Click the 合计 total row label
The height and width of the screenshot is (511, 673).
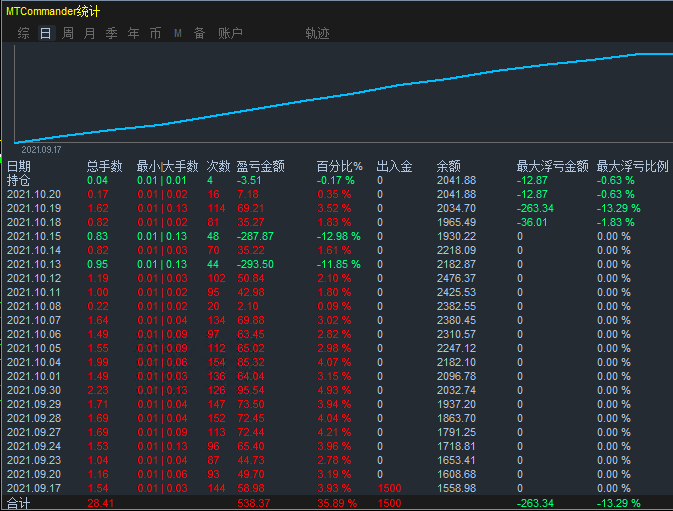(x=18, y=503)
